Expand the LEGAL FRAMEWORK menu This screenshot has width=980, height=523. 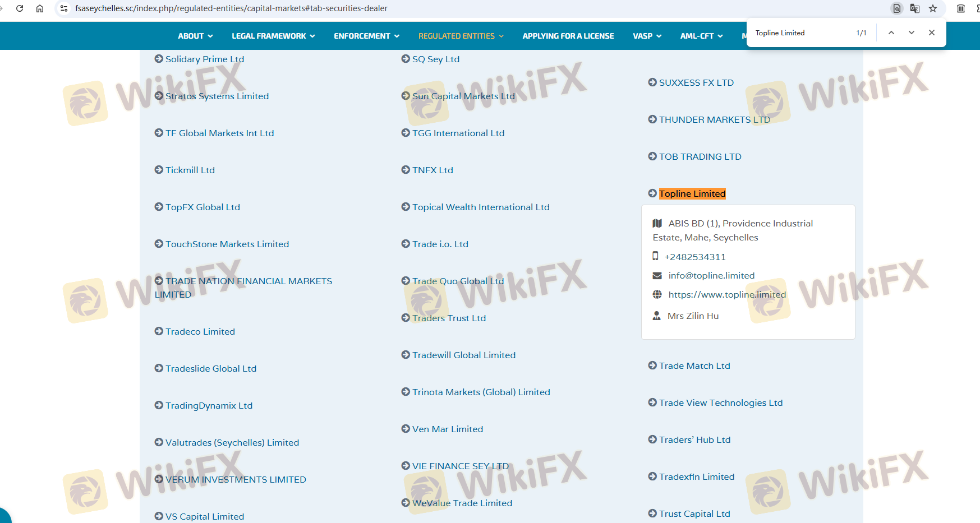coord(273,36)
